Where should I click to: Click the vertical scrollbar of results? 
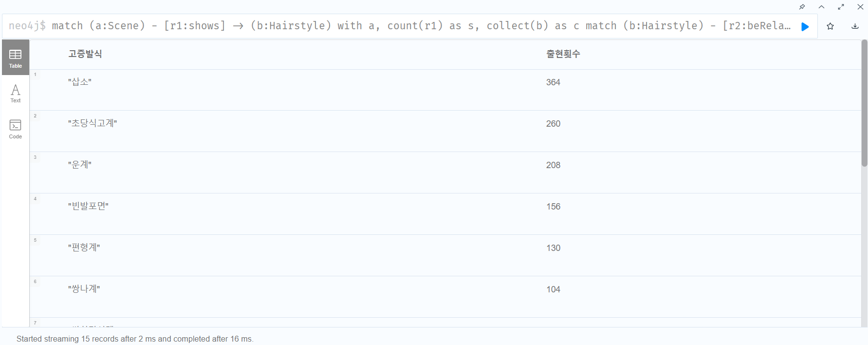click(x=864, y=103)
